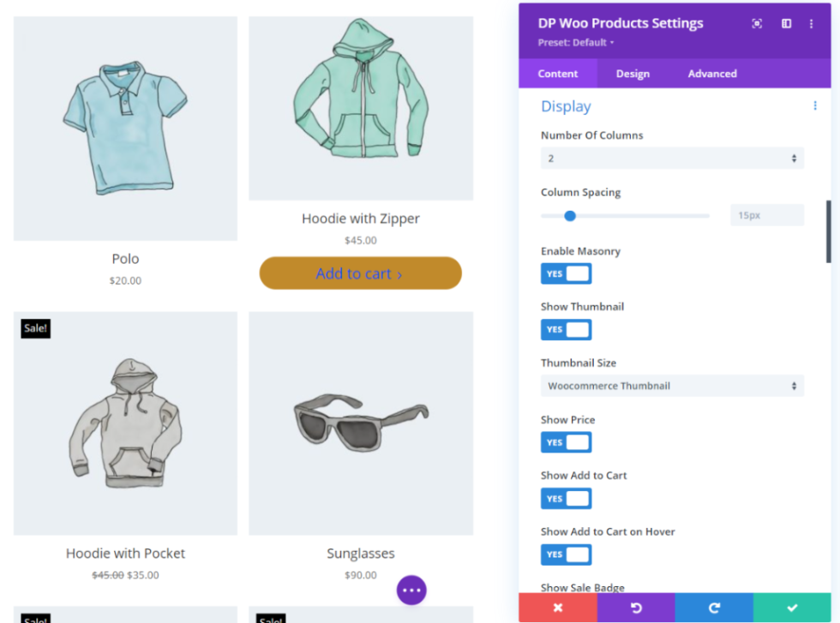Undo the last change with purple undo arrow
This screenshot has width=840, height=623.
pyautogui.click(x=636, y=608)
